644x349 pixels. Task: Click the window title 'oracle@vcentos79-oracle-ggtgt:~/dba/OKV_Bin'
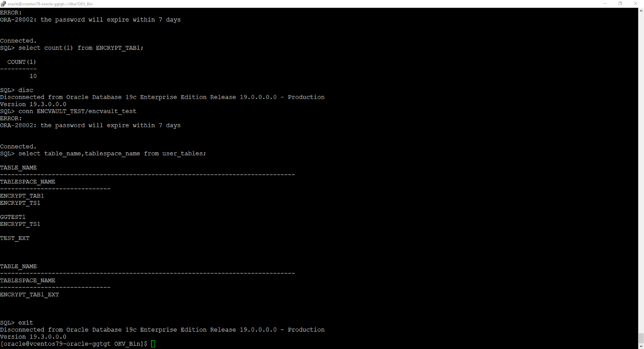click(50, 4)
